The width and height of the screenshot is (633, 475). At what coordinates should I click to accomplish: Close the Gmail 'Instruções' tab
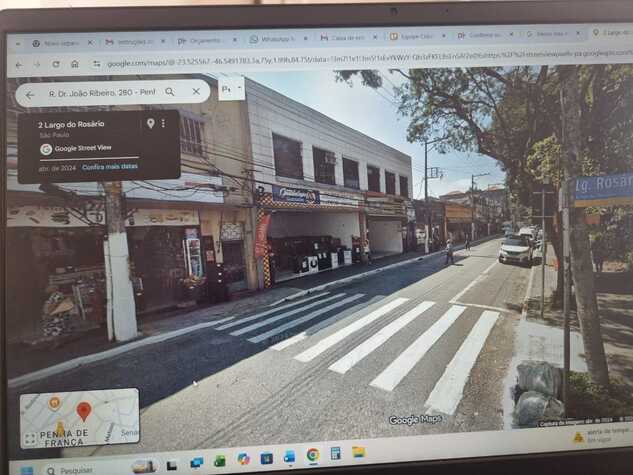[x=163, y=41]
